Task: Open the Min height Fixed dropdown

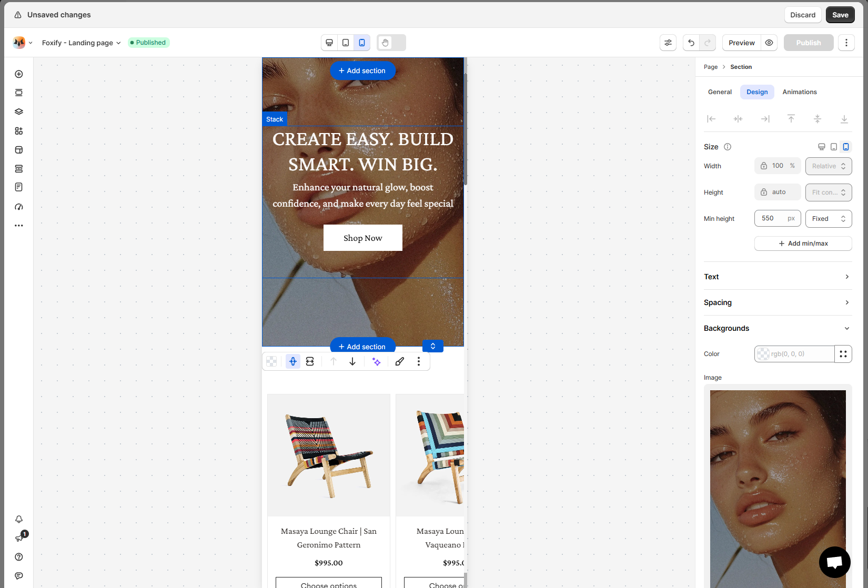Action: [x=829, y=219]
